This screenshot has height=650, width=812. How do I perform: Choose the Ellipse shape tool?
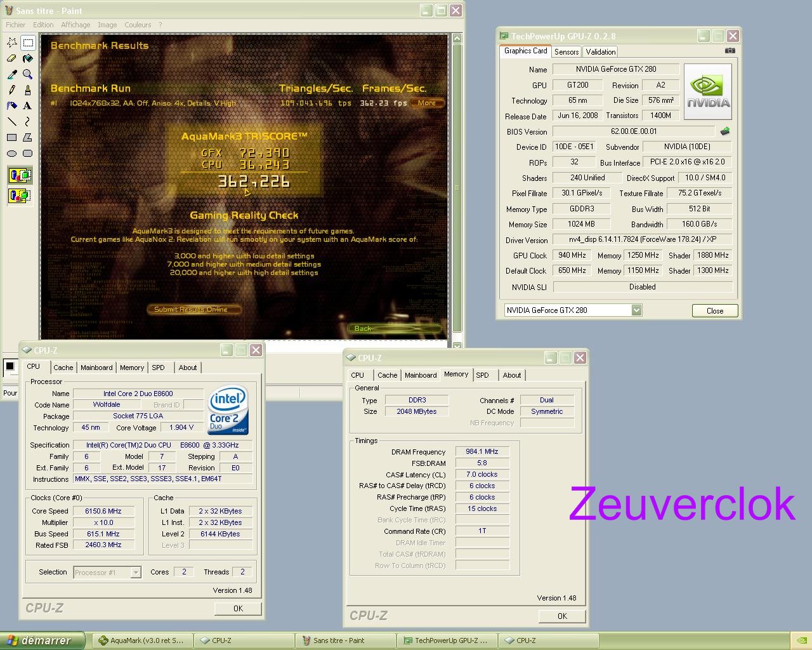click(x=11, y=153)
